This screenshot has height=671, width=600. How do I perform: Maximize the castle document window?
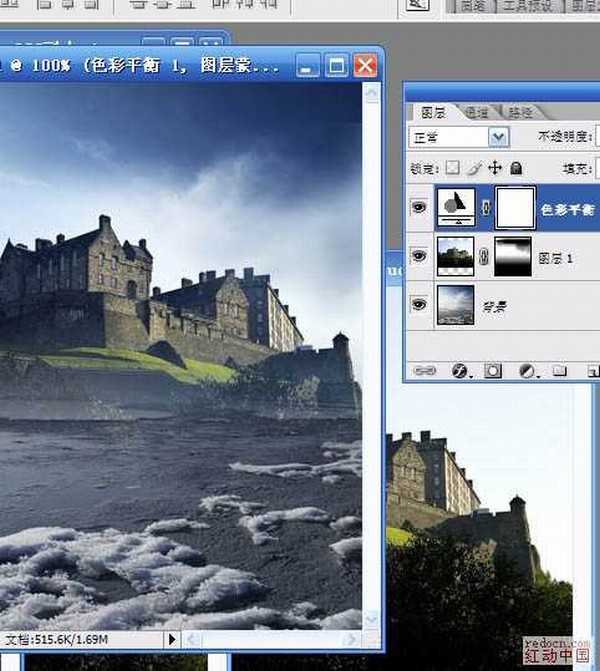click(x=337, y=66)
